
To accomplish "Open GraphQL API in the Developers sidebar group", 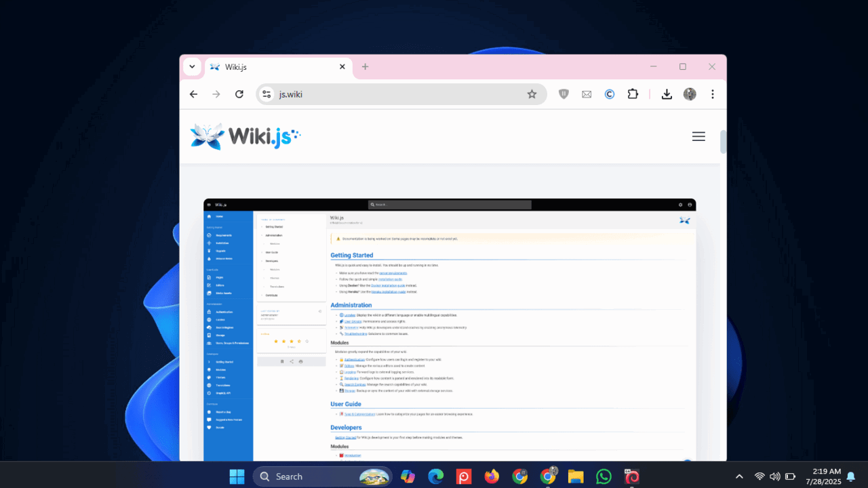I will (224, 392).
